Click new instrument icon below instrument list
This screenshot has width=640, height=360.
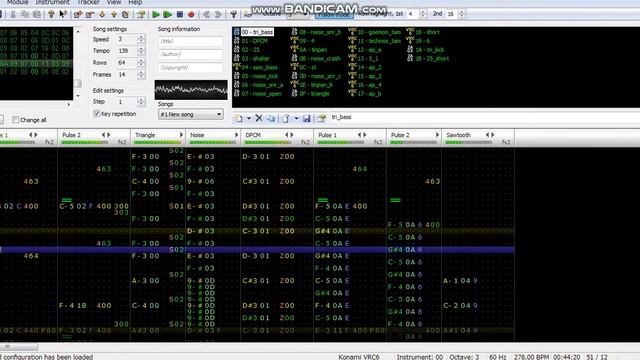pyautogui.click(x=238, y=119)
